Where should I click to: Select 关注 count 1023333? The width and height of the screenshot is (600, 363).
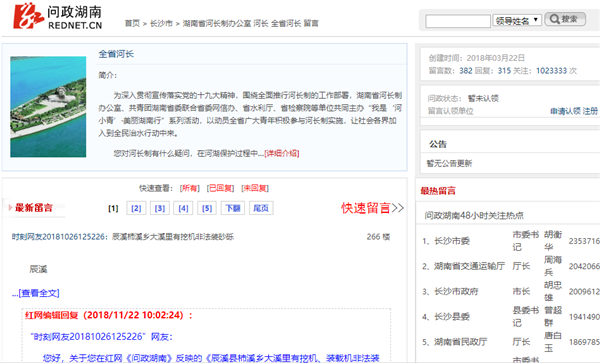(x=551, y=71)
